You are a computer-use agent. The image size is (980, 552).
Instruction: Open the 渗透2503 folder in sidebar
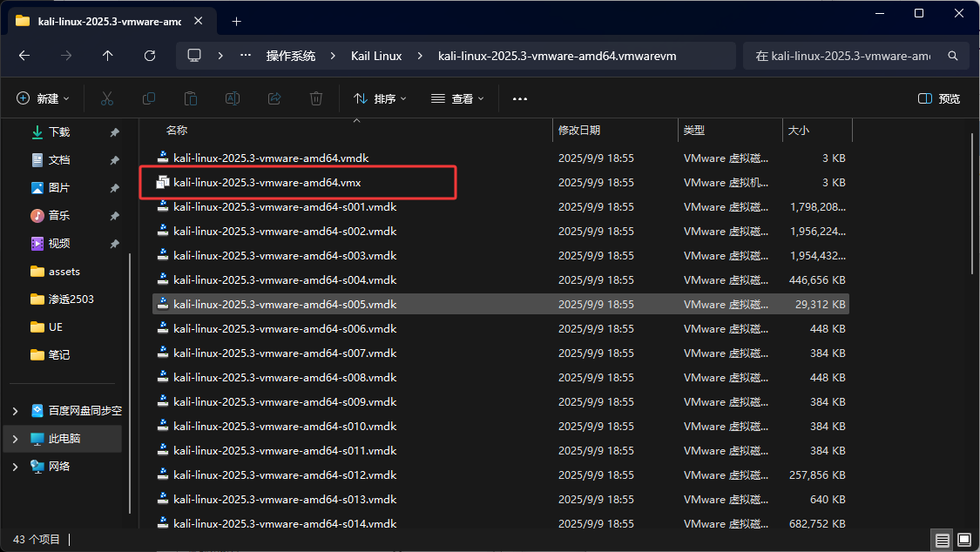[x=71, y=300]
